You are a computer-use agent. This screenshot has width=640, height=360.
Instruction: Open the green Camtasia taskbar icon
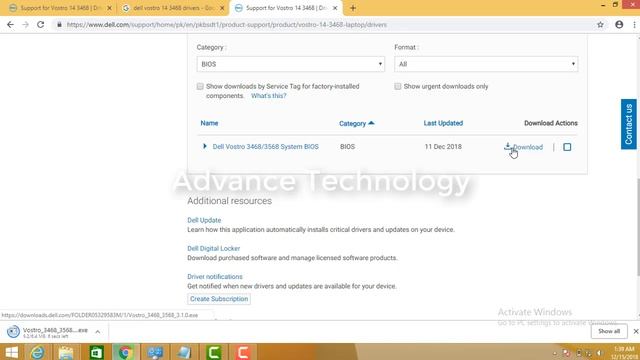(213, 352)
